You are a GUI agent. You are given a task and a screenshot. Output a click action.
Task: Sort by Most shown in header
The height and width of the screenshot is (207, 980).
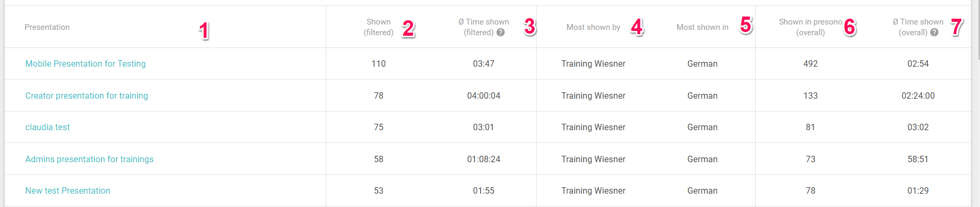click(702, 27)
